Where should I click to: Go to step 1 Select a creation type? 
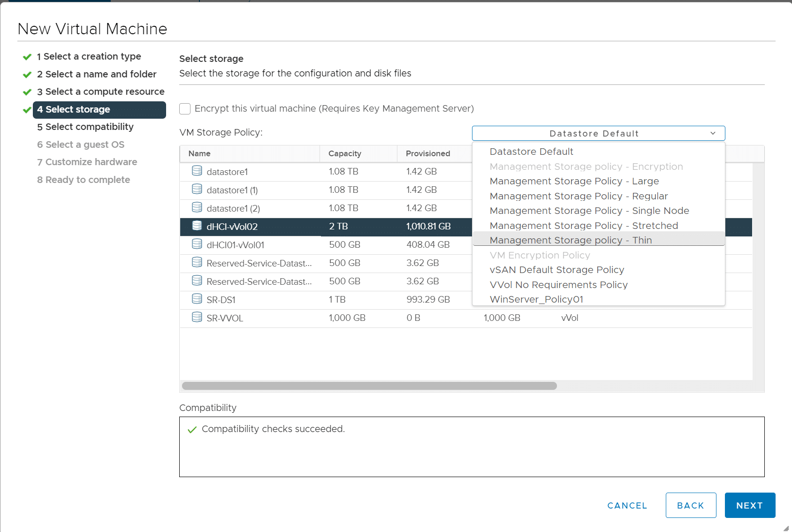pyautogui.click(x=89, y=56)
